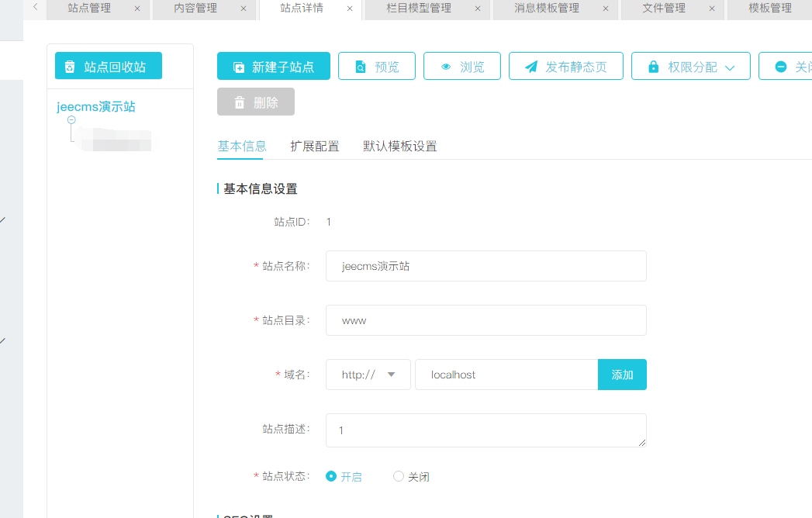Select the 开启 site status radio button
Image resolution: width=812 pixels, height=518 pixels.
331,476
